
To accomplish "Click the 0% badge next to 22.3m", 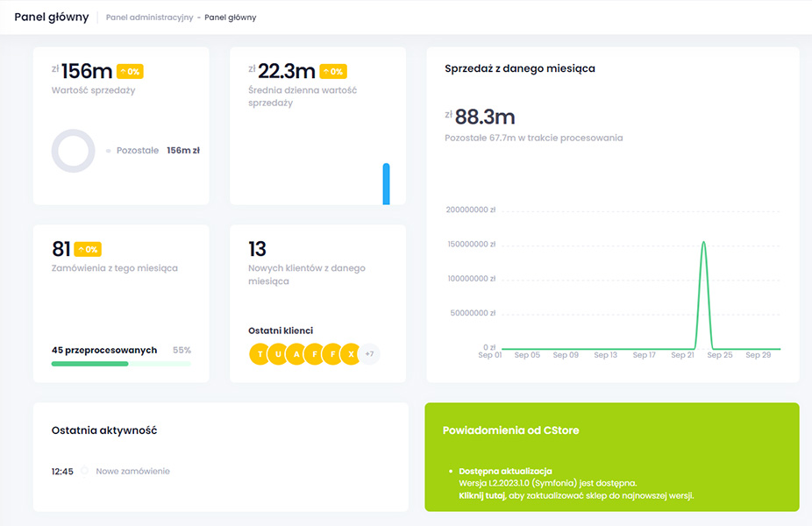I will [333, 72].
